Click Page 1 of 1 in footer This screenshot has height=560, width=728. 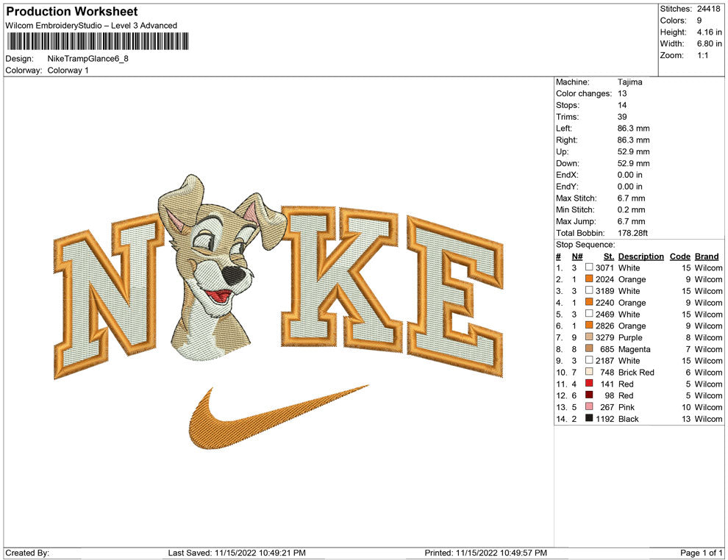701,553
